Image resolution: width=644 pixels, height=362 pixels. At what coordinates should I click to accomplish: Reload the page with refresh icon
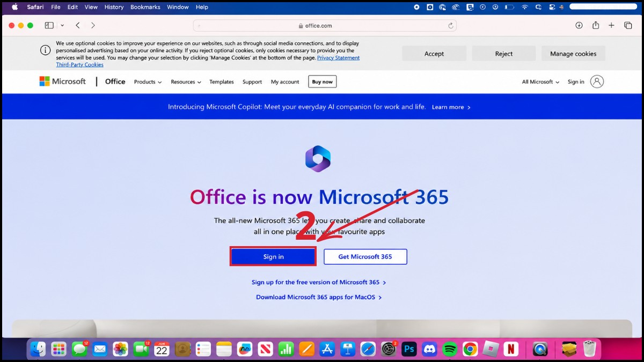coord(451,25)
